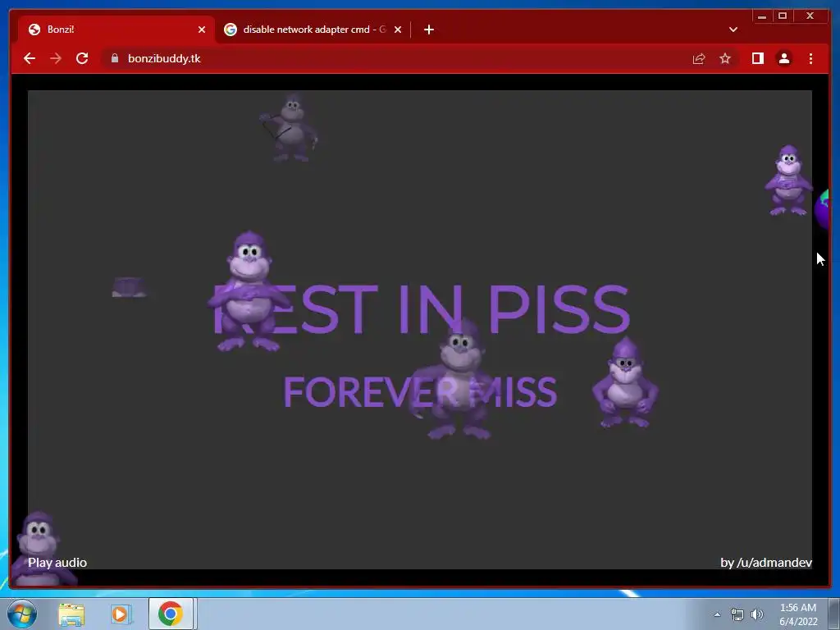
Task: Click the browser forward arrow
Action: point(56,58)
